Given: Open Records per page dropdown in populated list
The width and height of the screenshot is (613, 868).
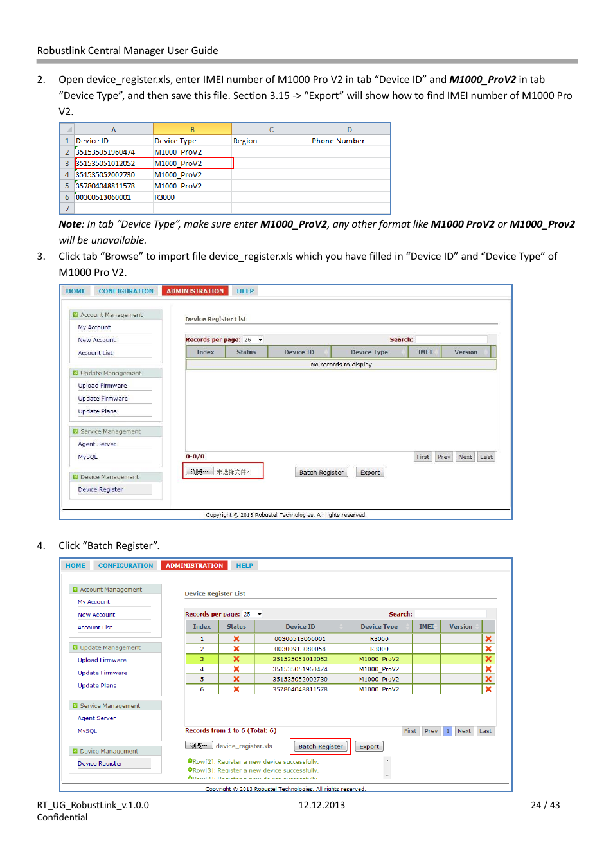Looking at the screenshot, I should pos(252,614).
